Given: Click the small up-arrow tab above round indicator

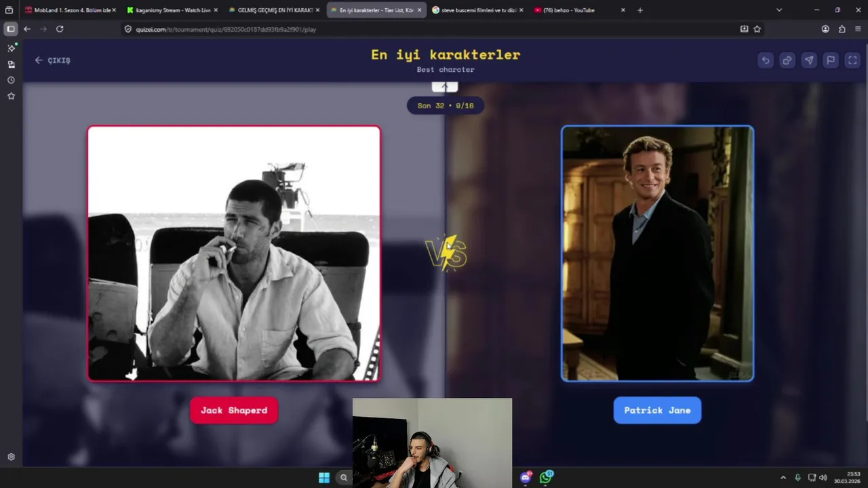Looking at the screenshot, I should coord(445,87).
